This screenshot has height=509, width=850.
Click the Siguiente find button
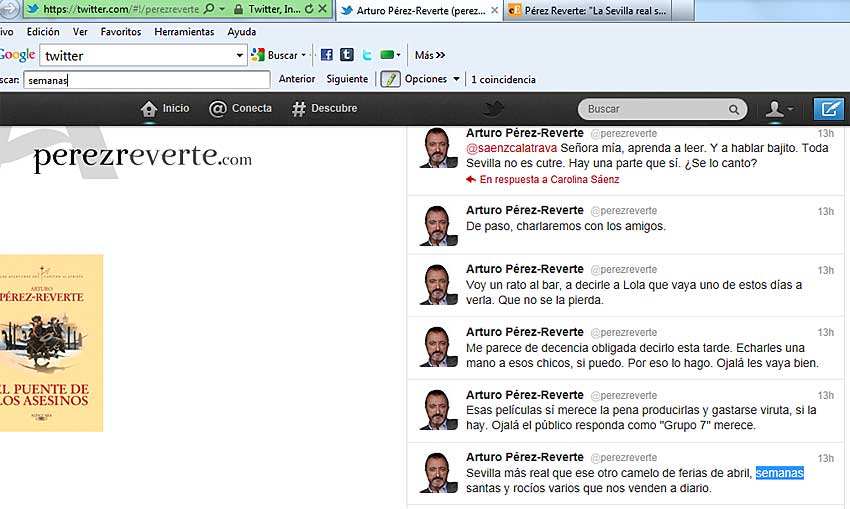[x=347, y=79]
